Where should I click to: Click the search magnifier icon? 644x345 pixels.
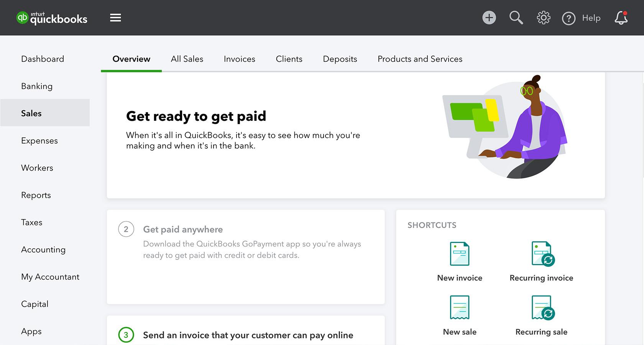coord(516,18)
